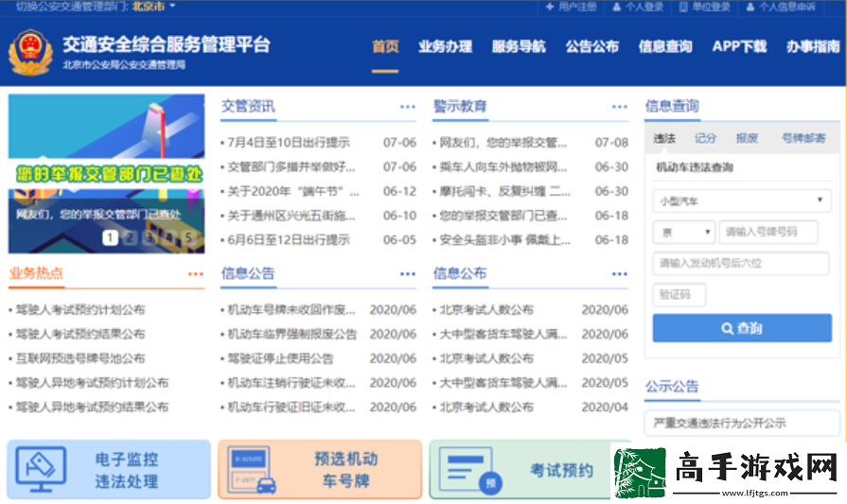
Task: Open the 小型汽车 vehicle type dropdown
Action: click(742, 200)
